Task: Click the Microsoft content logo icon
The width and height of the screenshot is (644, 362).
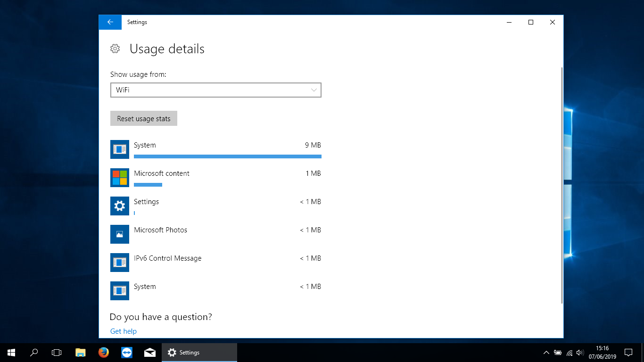Action: click(x=120, y=178)
